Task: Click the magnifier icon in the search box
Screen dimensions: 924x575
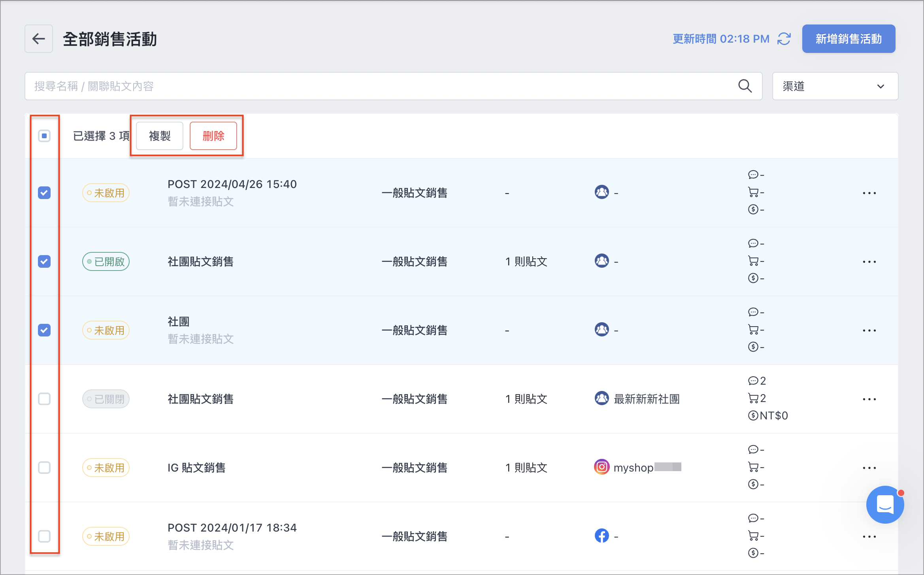Action: pos(745,86)
